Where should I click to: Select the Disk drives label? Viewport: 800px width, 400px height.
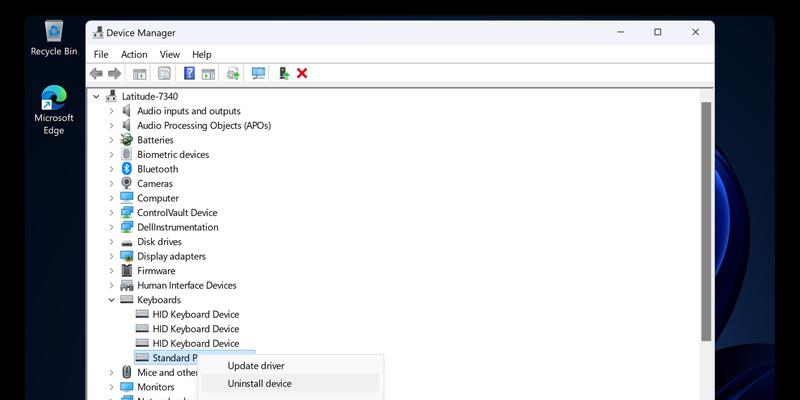click(159, 242)
